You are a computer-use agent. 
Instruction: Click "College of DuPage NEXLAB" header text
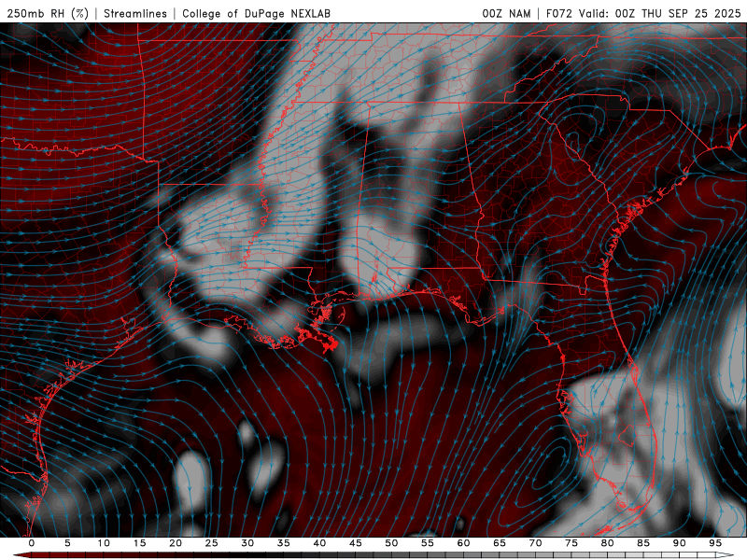pos(256,14)
